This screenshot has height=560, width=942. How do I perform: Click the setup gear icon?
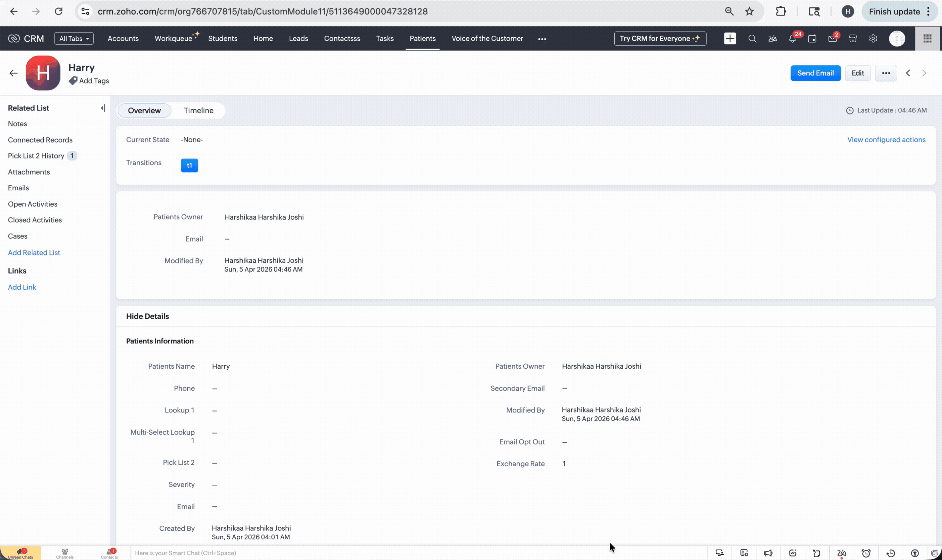tap(873, 39)
